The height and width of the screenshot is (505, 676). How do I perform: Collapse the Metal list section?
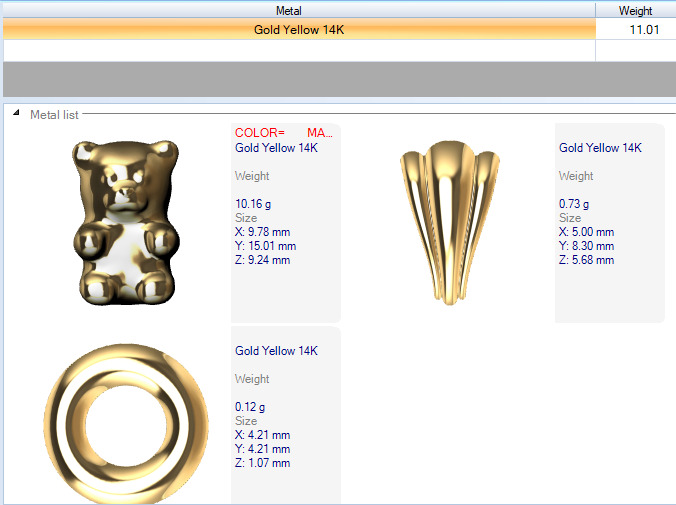point(16,113)
